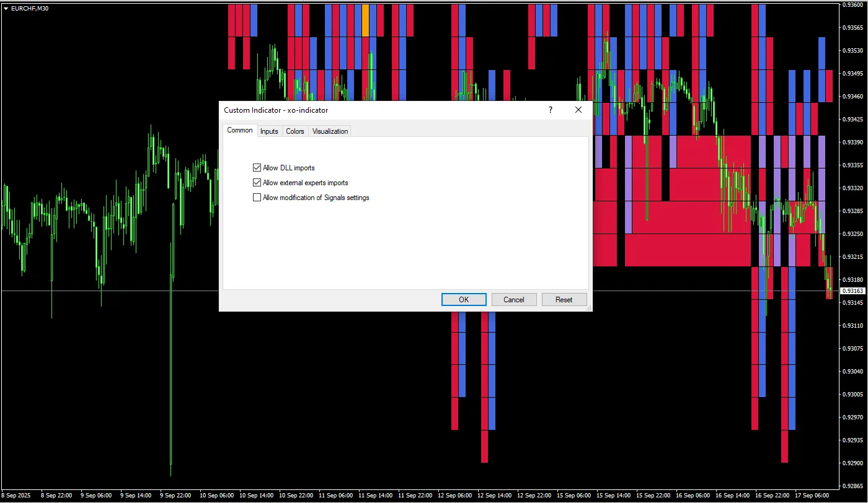Click the Cancel button
This screenshot has width=868, height=503.
point(513,300)
